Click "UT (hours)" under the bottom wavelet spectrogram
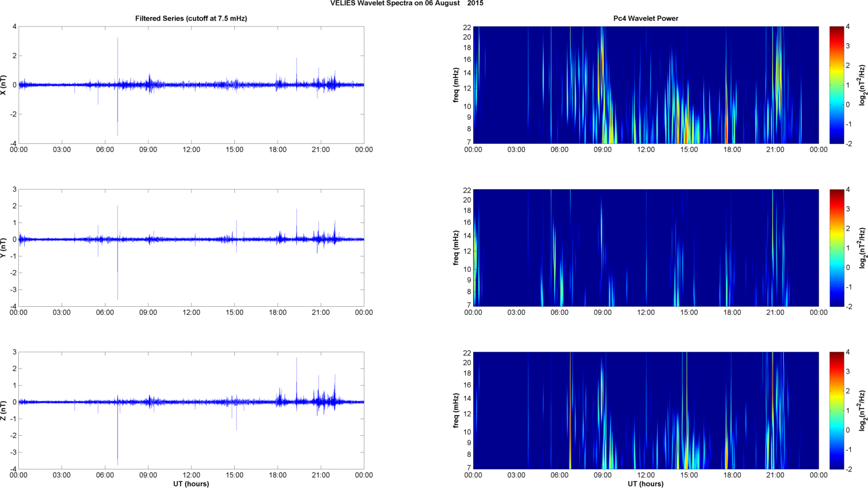Image resolution: width=868 pixels, height=488 pixels. click(646, 484)
